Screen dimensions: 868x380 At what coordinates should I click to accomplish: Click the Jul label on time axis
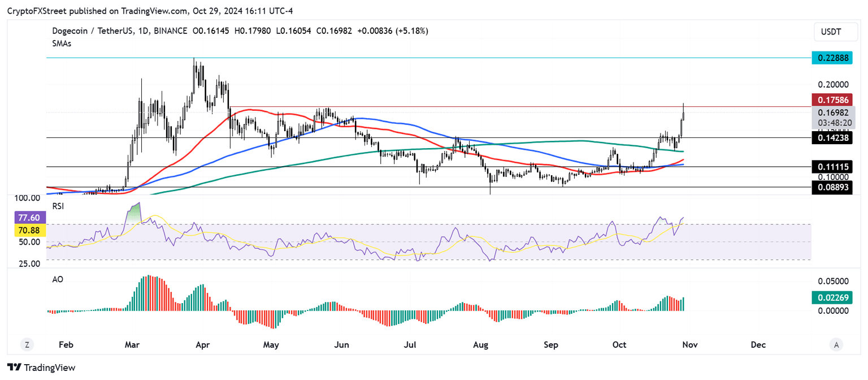(411, 344)
